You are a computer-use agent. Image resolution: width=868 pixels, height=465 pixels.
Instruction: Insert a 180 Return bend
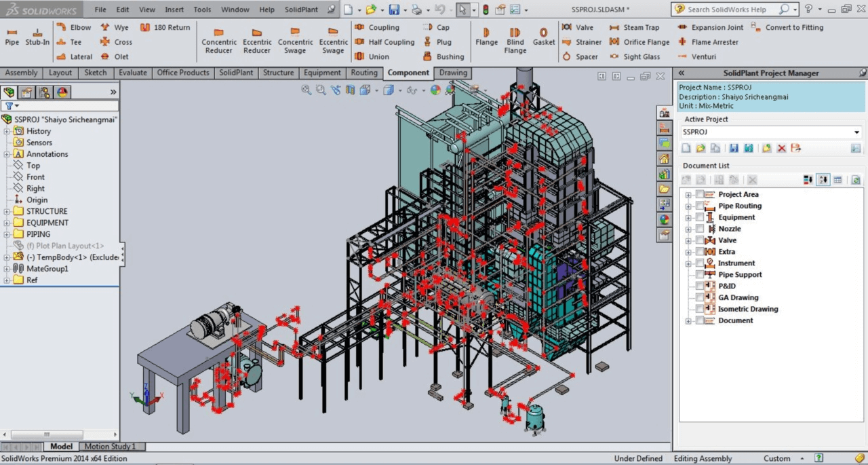(x=165, y=27)
